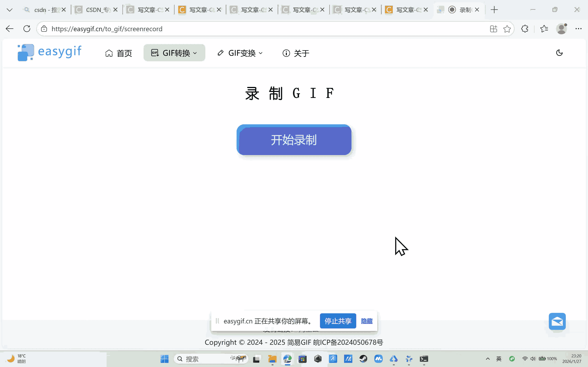The height and width of the screenshot is (367, 588).
Task: Open the tab search chevron at the top left
Action: [9, 10]
